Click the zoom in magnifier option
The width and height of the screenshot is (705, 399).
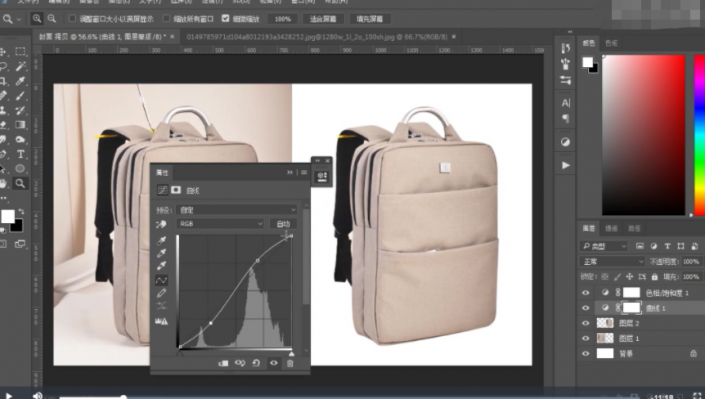point(37,18)
